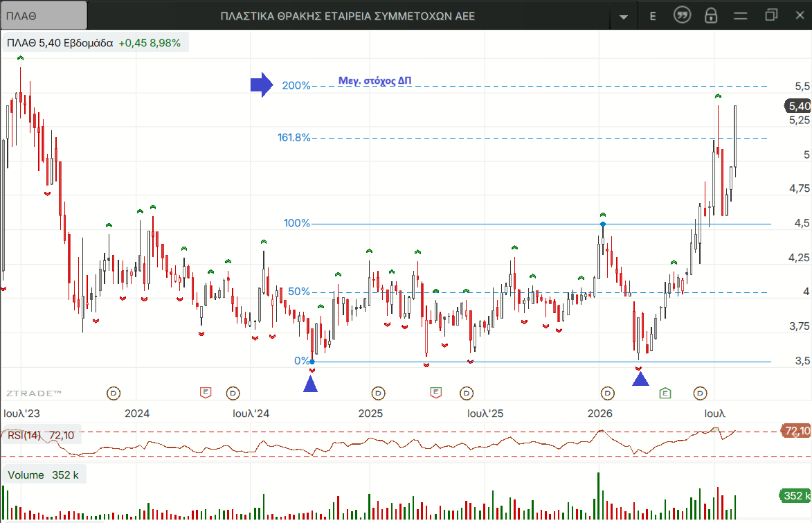Click the Ιουλ'24 date axis label

pyautogui.click(x=251, y=413)
